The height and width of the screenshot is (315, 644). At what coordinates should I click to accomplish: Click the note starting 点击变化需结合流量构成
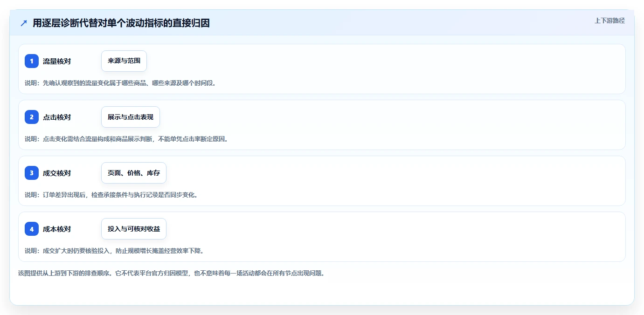pos(126,139)
